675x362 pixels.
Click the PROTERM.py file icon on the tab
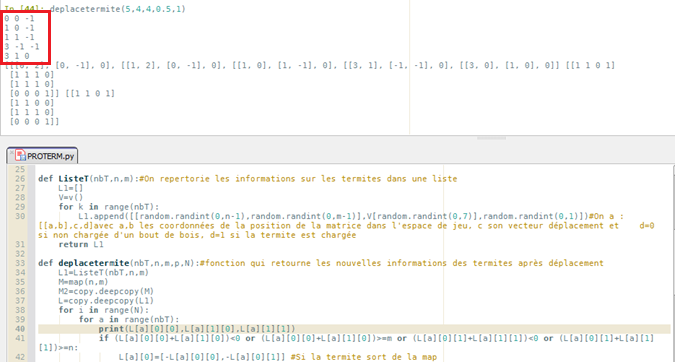point(20,156)
